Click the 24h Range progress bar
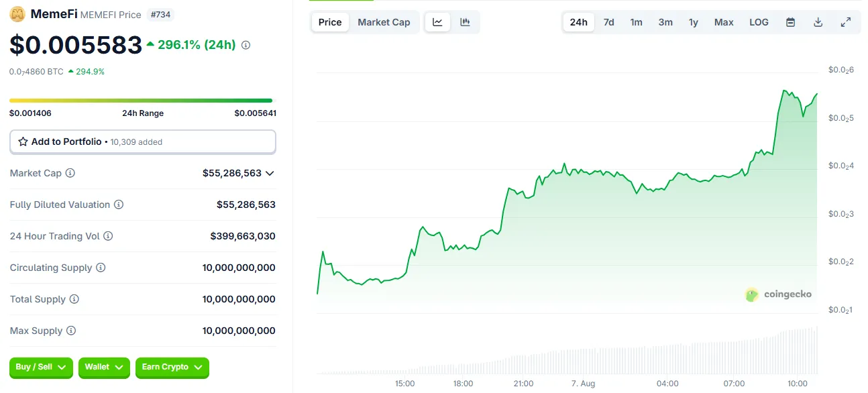This screenshot has width=868, height=393. 143,99
